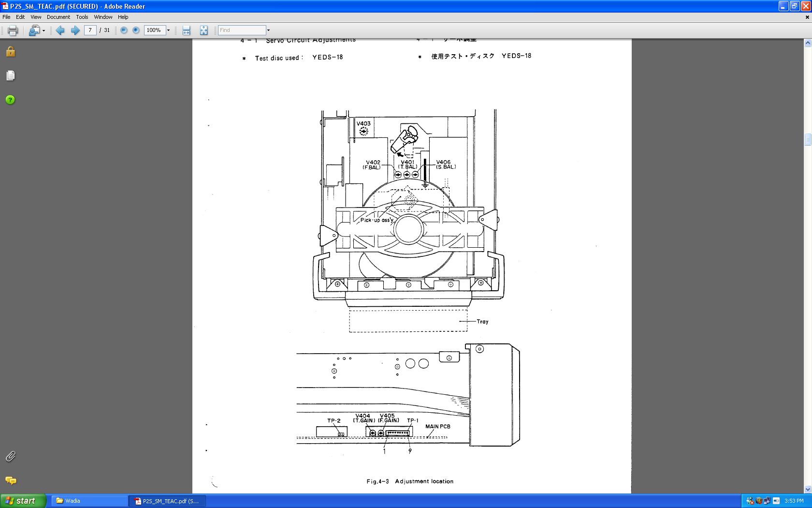Open the File menu

tap(6, 17)
